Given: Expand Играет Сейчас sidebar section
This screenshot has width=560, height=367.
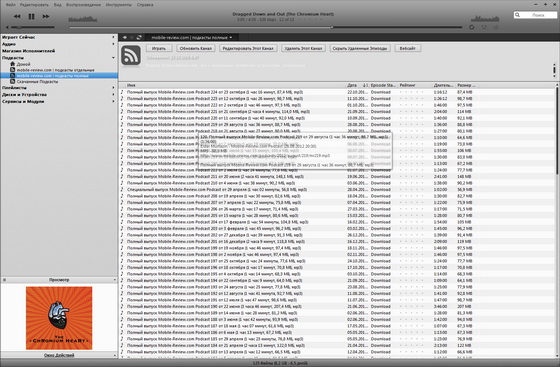Looking at the screenshot, I should tap(114, 37).
